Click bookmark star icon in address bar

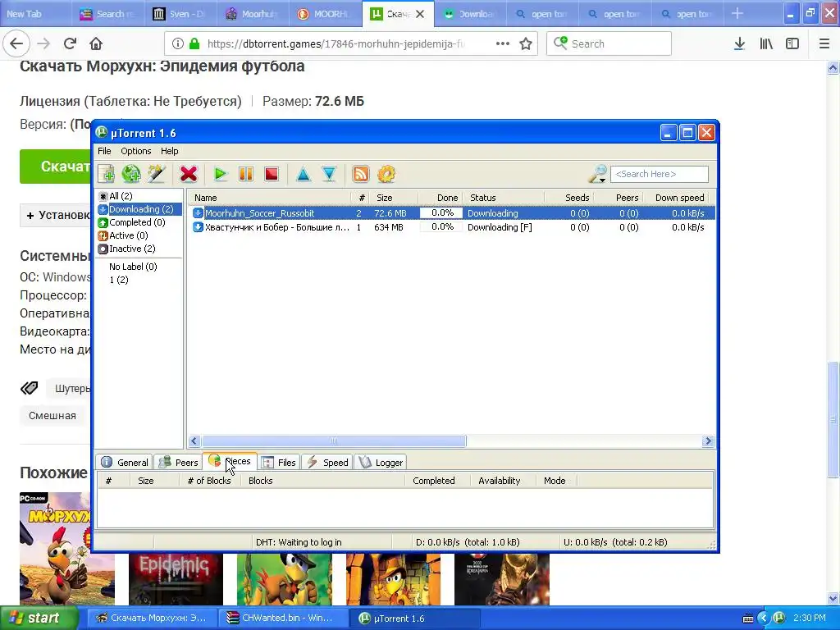(526, 44)
